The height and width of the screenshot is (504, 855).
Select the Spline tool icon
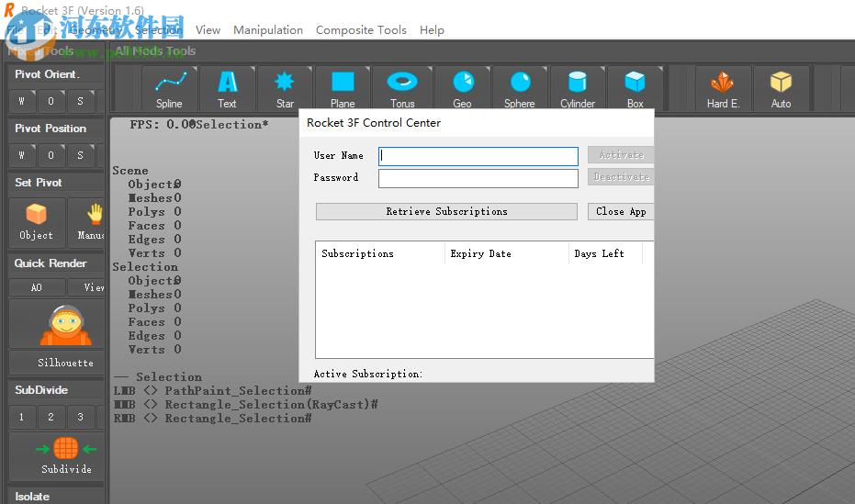(170, 88)
